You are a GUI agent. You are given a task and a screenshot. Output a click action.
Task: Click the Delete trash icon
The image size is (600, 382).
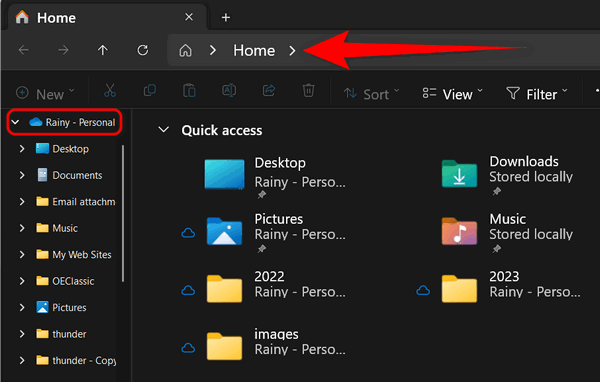click(308, 91)
